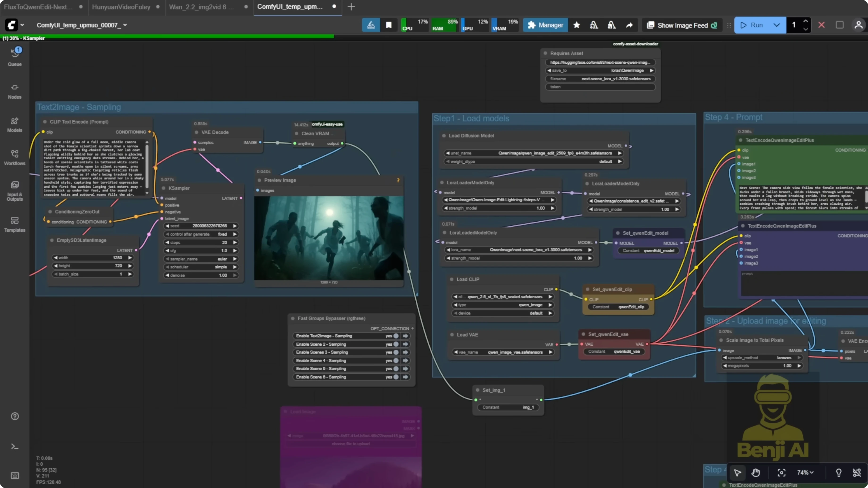The image size is (868, 488).
Task: Toggle link visibility with the lightbulb icon
Action: tap(839, 473)
